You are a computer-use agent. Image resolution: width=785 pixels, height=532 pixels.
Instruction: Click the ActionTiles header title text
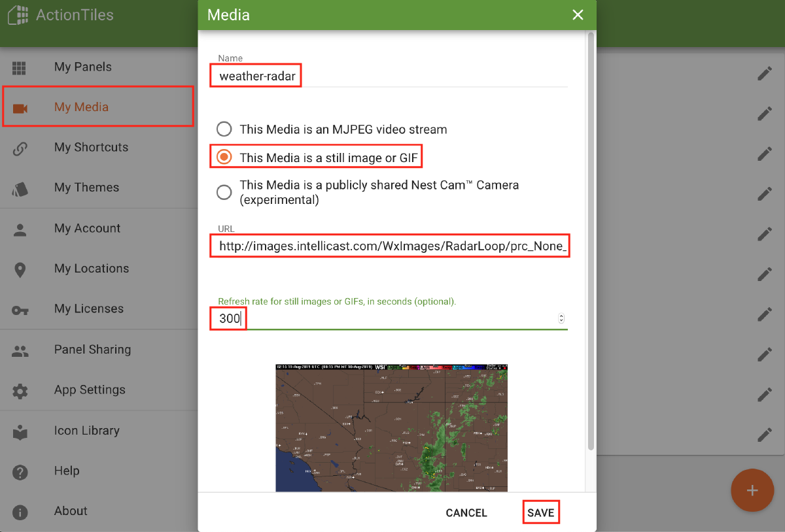click(x=75, y=15)
